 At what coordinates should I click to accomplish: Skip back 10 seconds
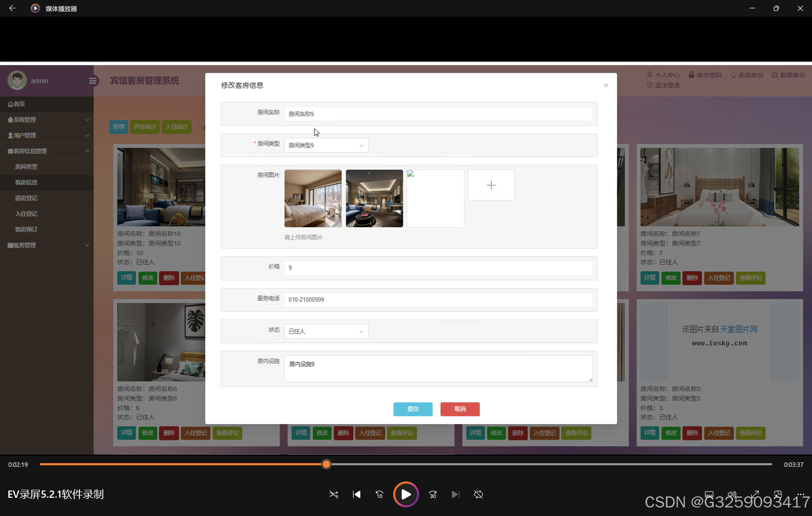click(379, 494)
